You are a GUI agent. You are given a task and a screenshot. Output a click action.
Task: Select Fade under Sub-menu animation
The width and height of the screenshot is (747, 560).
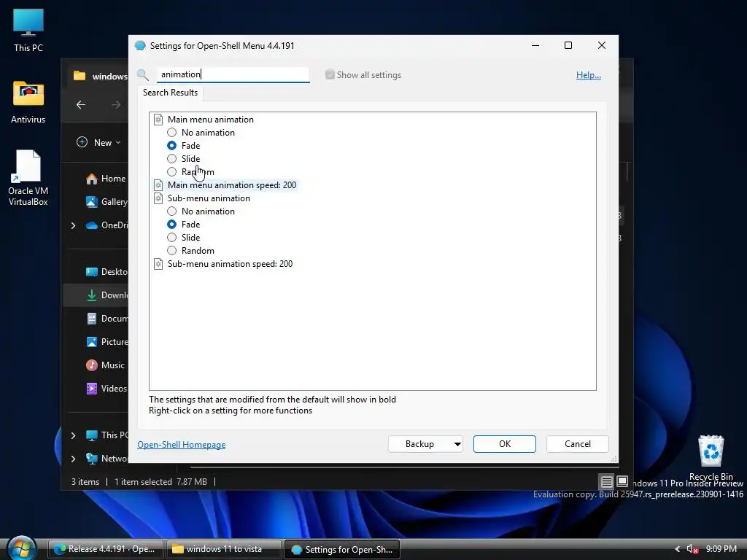171,225
